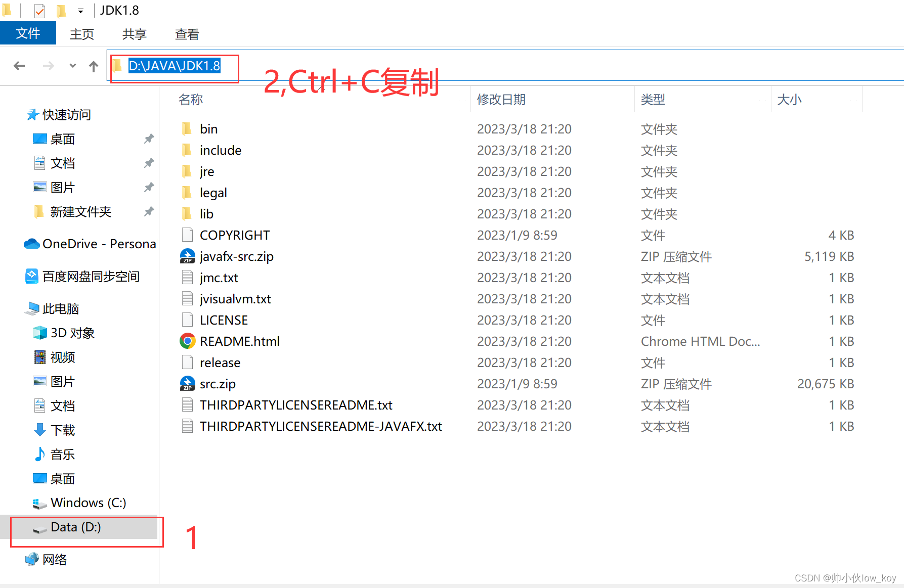
Task: Open the OneDrive - Personal cloud item
Action: click(x=90, y=244)
